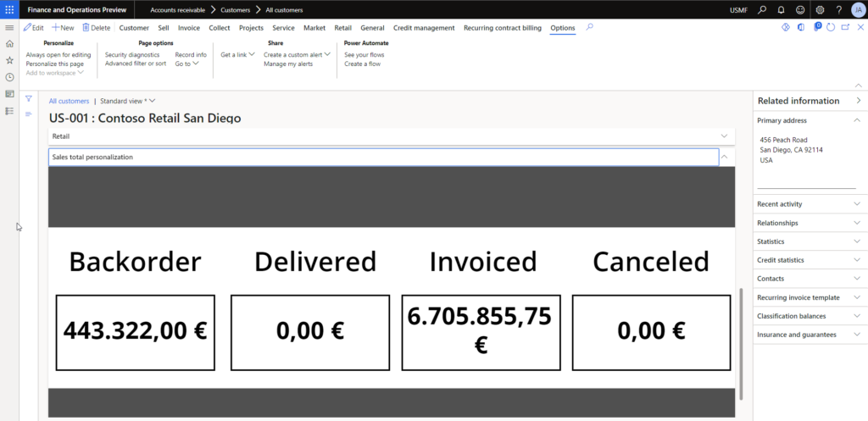Image resolution: width=868 pixels, height=421 pixels.
Task: Open notifications bell icon
Action: pyautogui.click(x=781, y=10)
